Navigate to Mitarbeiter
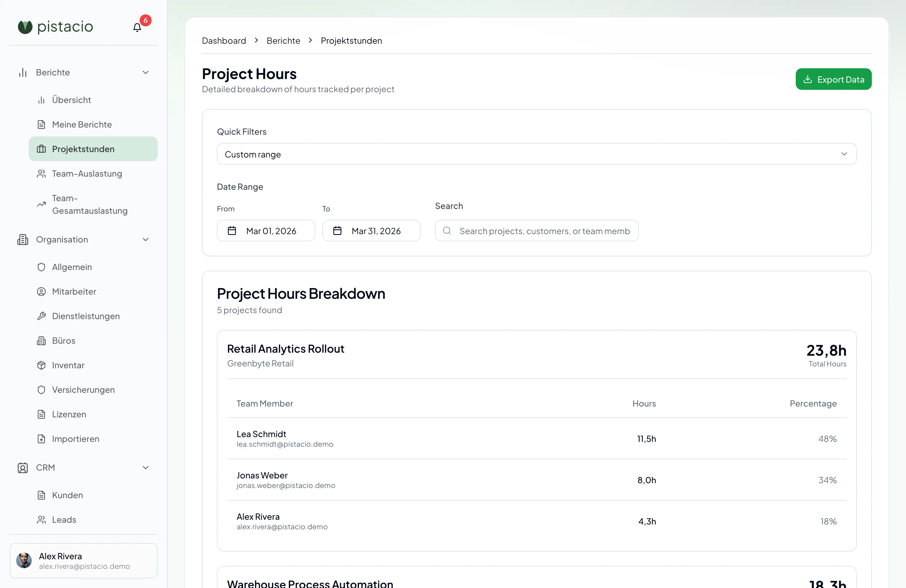The height and width of the screenshot is (588, 906). pos(93,292)
